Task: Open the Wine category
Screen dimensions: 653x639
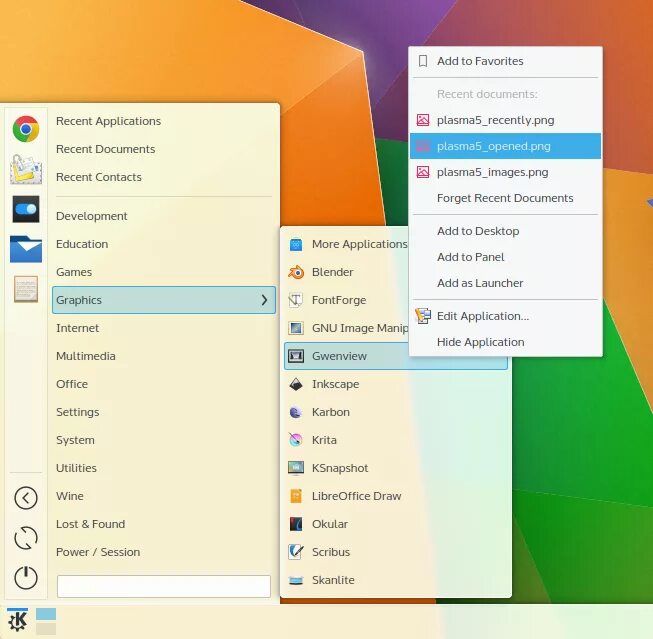Action: click(x=164, y=496)
